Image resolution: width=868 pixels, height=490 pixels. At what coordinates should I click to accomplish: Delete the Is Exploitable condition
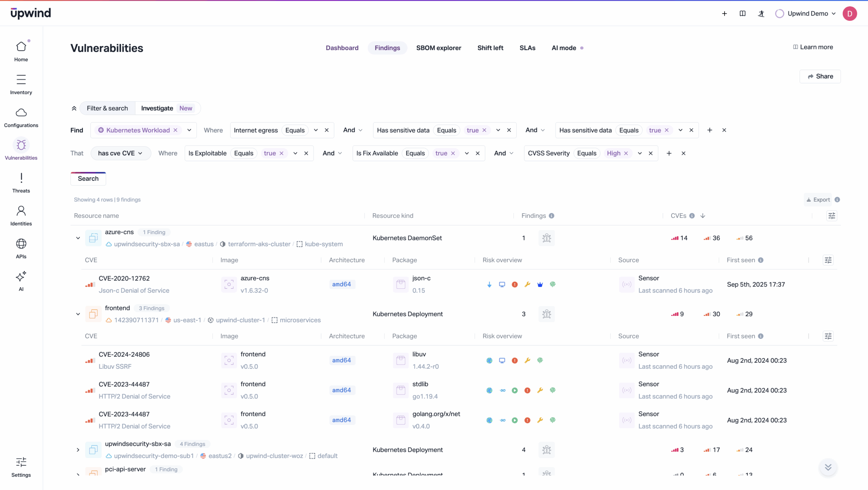[x=306, y=153]
